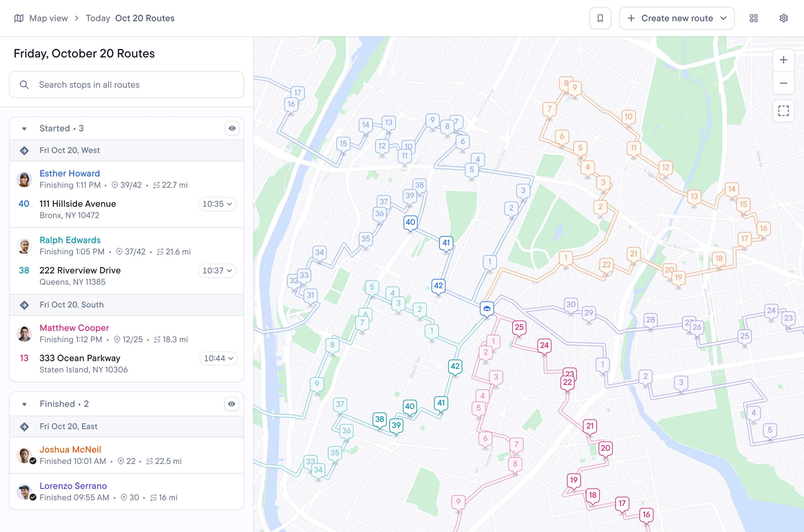Click pink stop marker 19 on map
This screenshot has width=804, height=532.
pyautogui.click(x=574, y=481)
